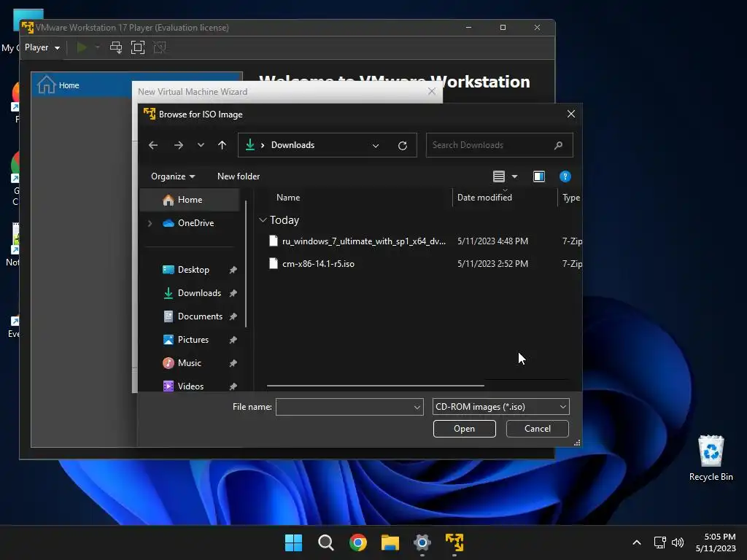Expand File name history dropdown
Viewport: 747px width, 560px height.
[x=417, y=407]
